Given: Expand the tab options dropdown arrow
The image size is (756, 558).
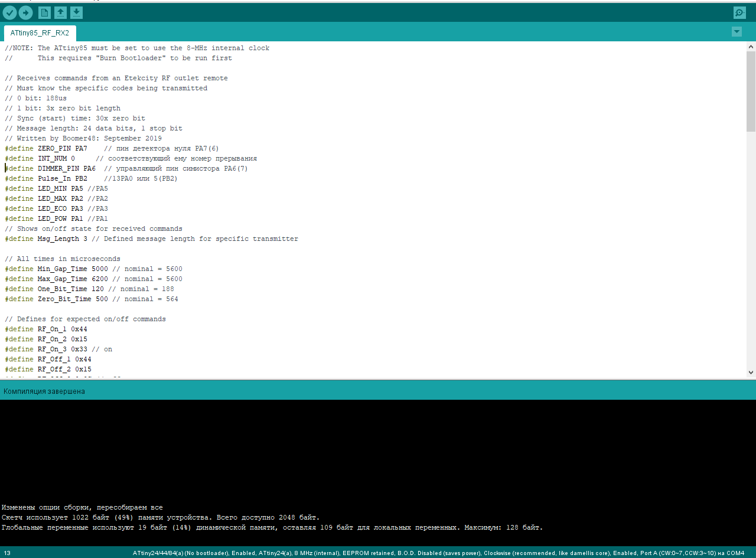Looking at the screenshot, I should coord(737,32).
